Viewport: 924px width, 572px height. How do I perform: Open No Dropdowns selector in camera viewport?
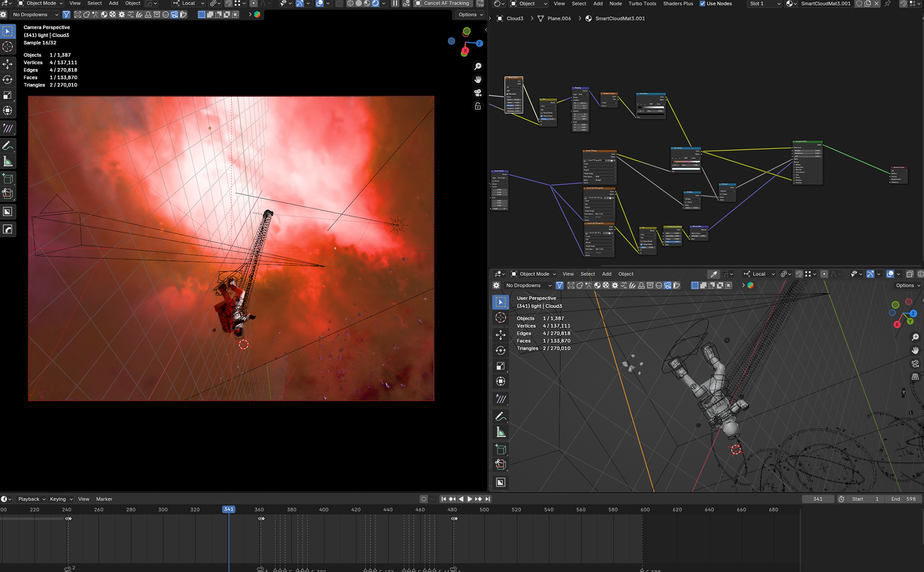35,14
